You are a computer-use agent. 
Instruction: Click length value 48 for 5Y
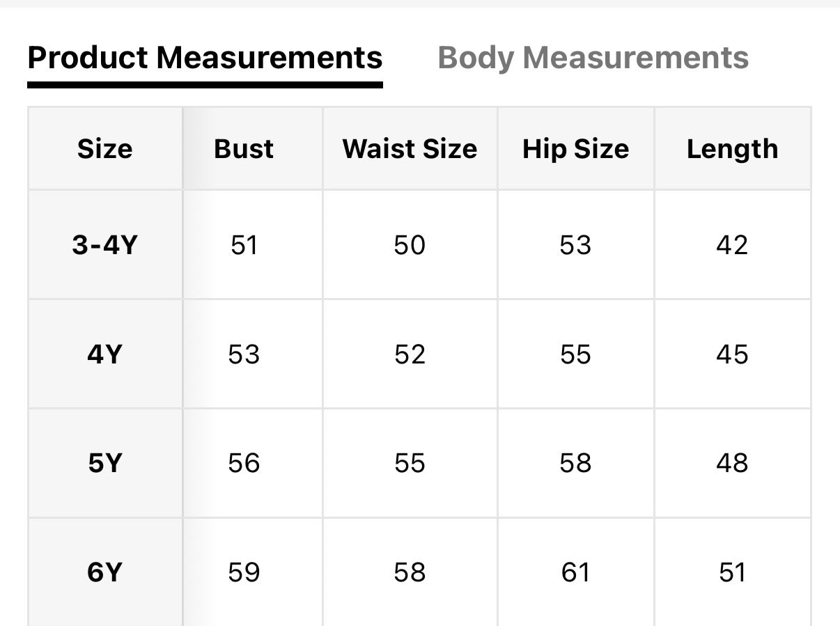click(x=732, y=463)
